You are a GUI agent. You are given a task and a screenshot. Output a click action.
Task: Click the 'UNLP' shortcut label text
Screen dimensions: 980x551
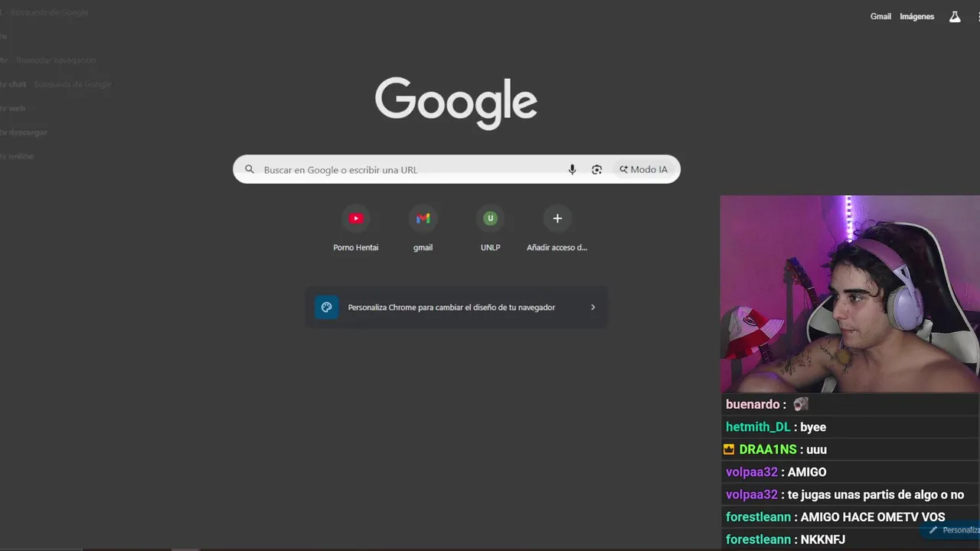point(491,247)
